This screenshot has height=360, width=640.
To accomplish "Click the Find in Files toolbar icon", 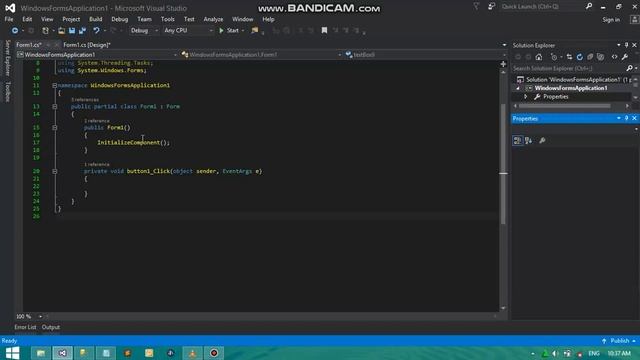I will point(255,31).
